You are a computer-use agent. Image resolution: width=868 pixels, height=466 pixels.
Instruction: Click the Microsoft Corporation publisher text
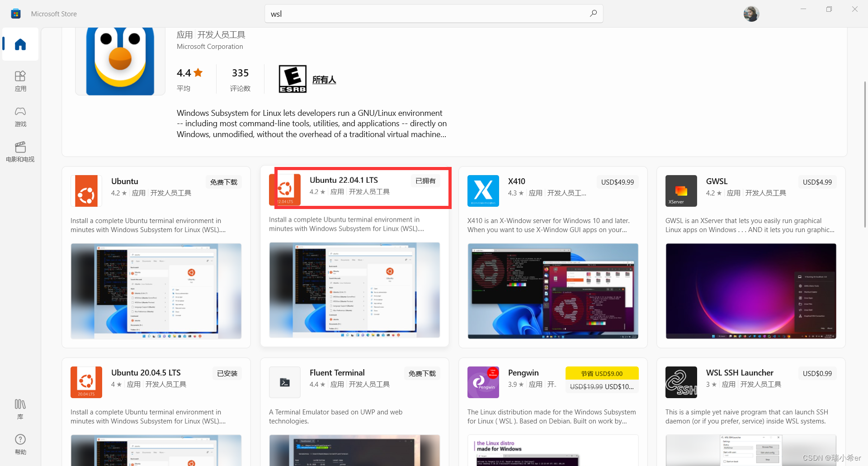[210, 47]
